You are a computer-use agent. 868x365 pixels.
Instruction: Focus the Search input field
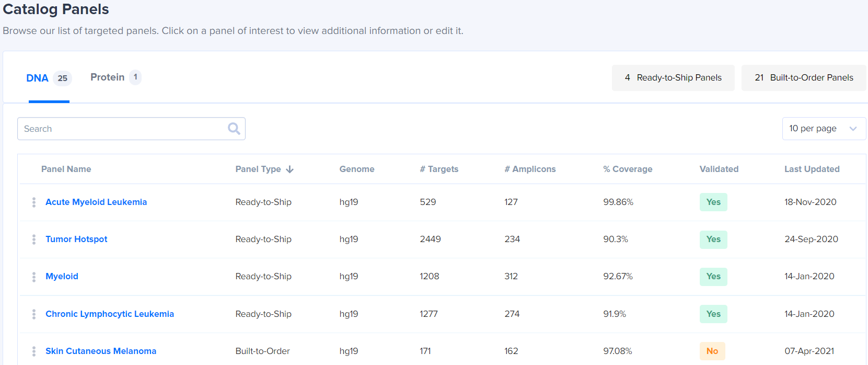click(x=131, y=129)
